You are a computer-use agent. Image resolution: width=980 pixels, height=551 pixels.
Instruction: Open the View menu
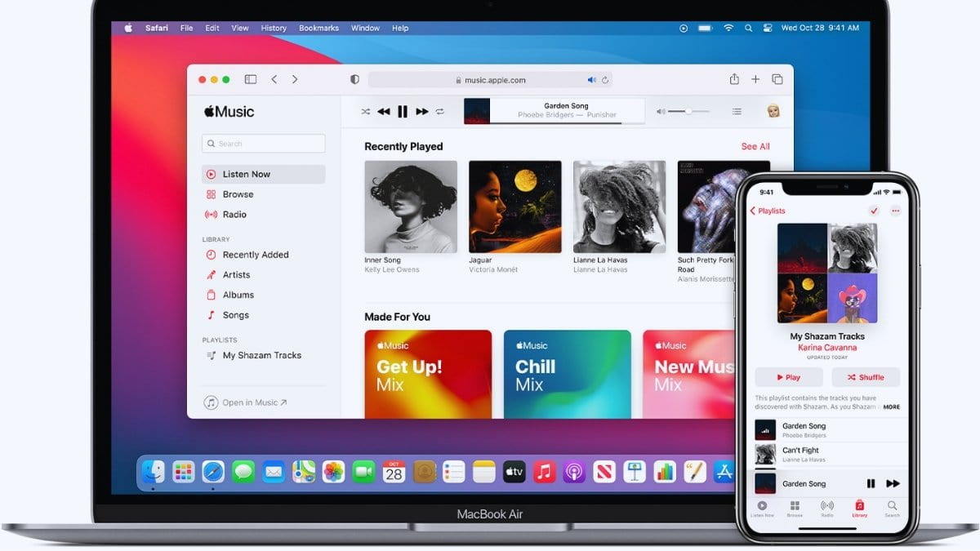point(240,28)
